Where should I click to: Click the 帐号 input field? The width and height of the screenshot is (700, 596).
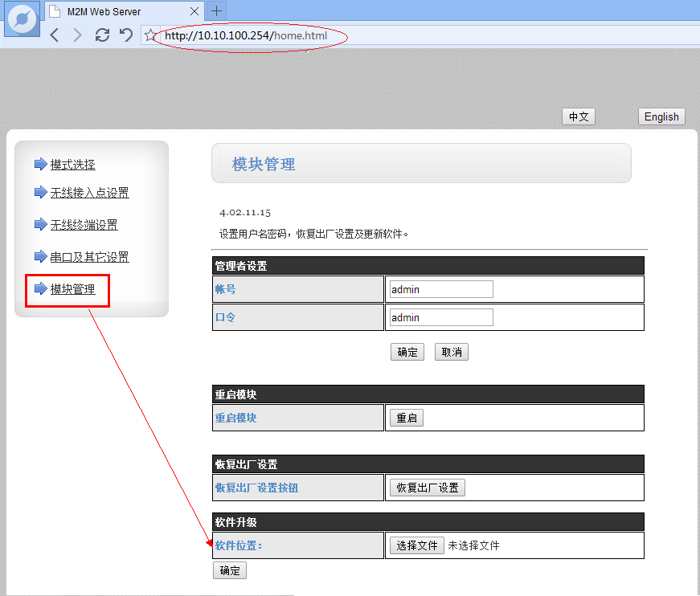[x=440, y=289]
